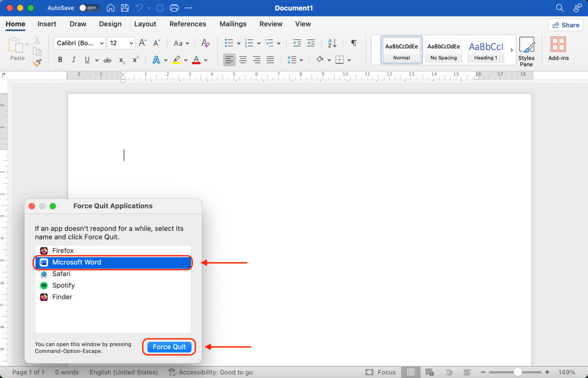Switch to the References tab
588x378 pixels.
click(x=188, y=24)
